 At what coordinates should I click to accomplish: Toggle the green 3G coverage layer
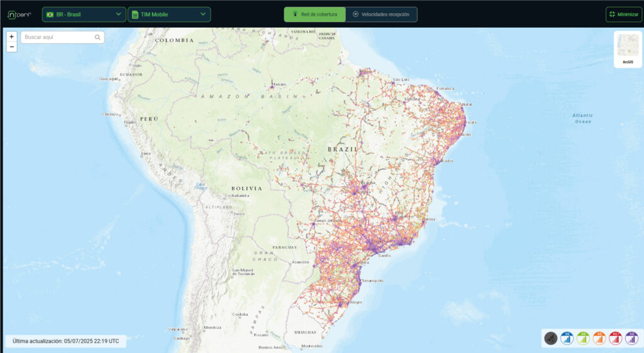583,338
